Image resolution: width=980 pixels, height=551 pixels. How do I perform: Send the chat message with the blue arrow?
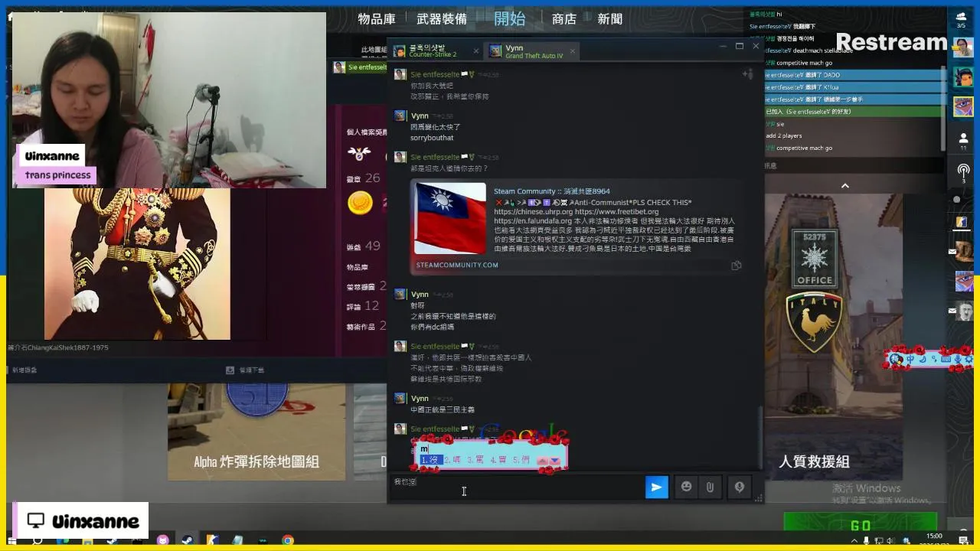656,487
